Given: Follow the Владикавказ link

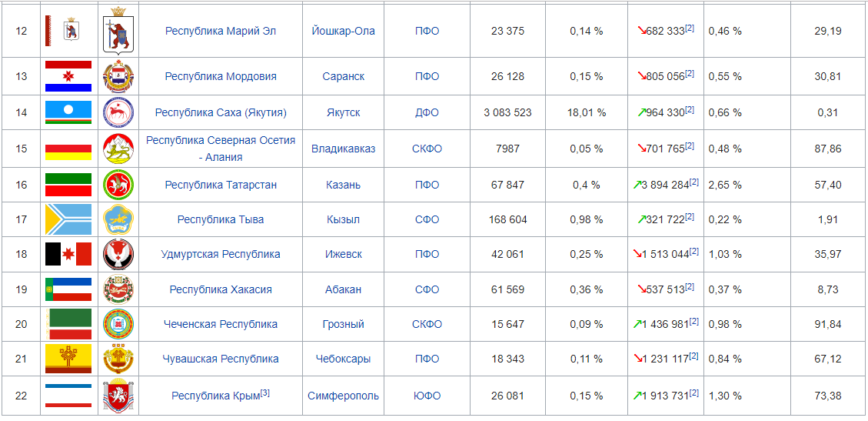Looking at the screenshot, I should pos(343,149).
